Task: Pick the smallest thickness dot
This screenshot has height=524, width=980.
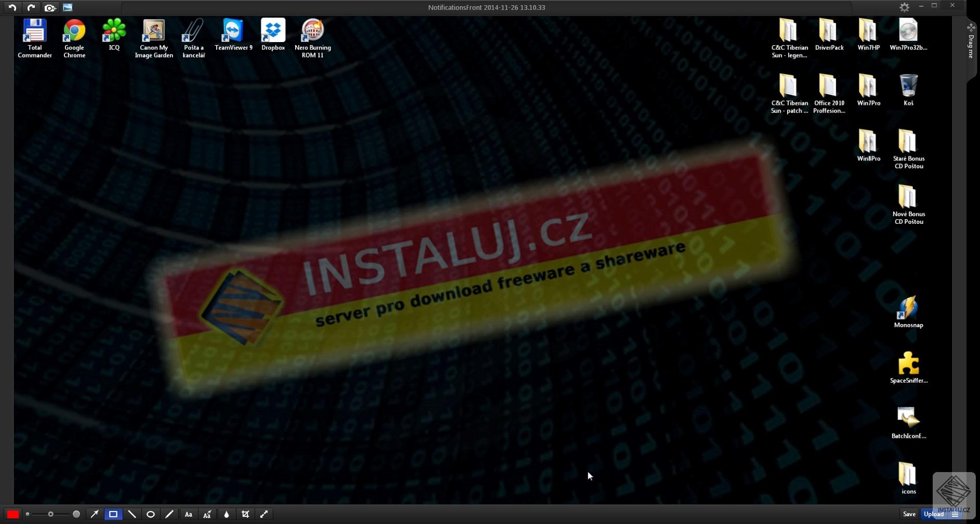Action: click(28, 514)
